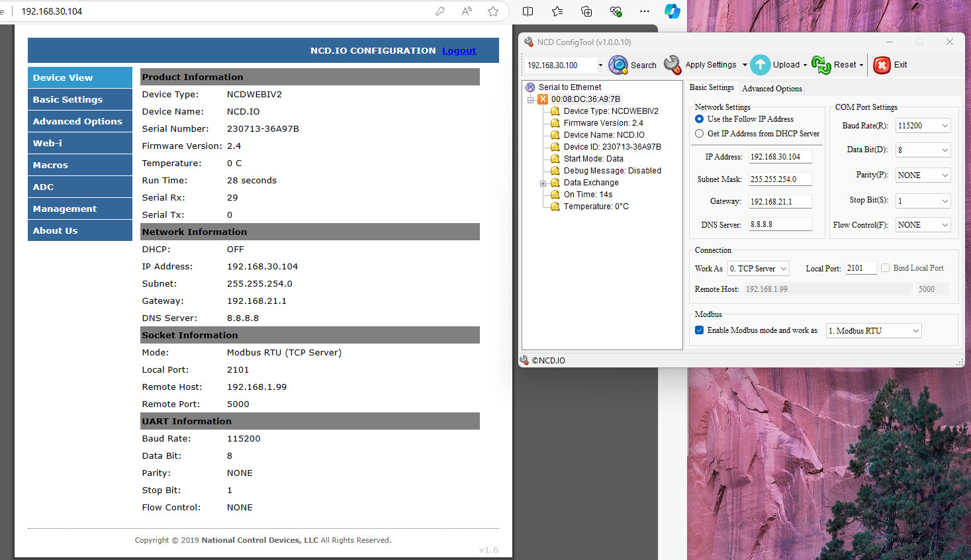Switch to the Advanced Options tab
This screenshot has height=560, width=971.
(772, 89)
